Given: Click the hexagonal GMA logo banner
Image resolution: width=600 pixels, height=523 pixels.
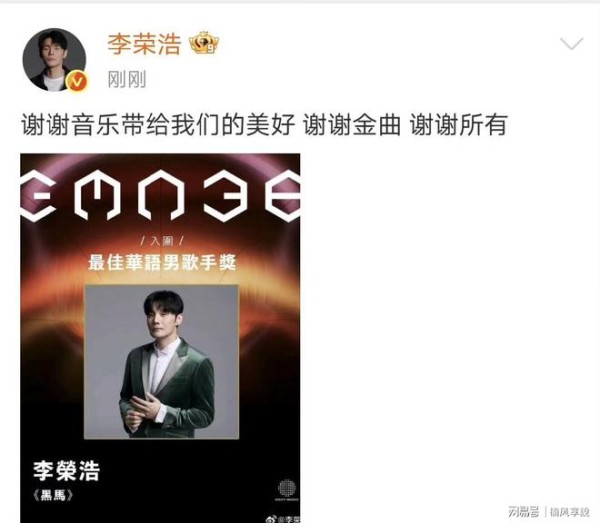Looking at the screenshot, I should point(160,196).
